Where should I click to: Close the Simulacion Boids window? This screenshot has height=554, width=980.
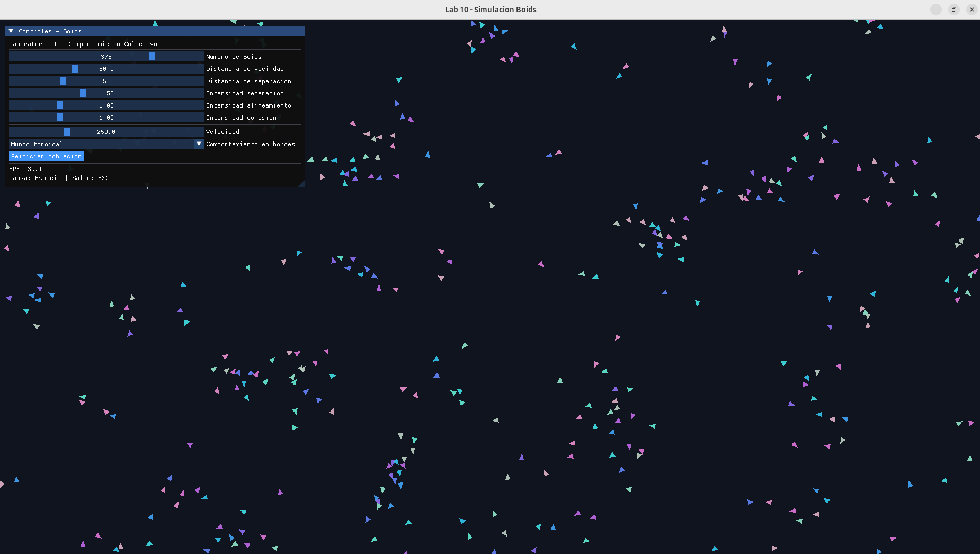click(972, 10)
